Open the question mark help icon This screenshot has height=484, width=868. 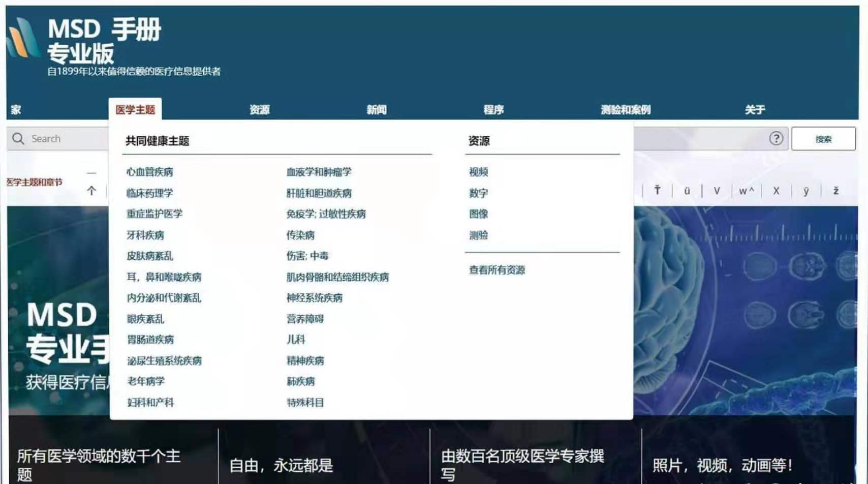[777, 138]
